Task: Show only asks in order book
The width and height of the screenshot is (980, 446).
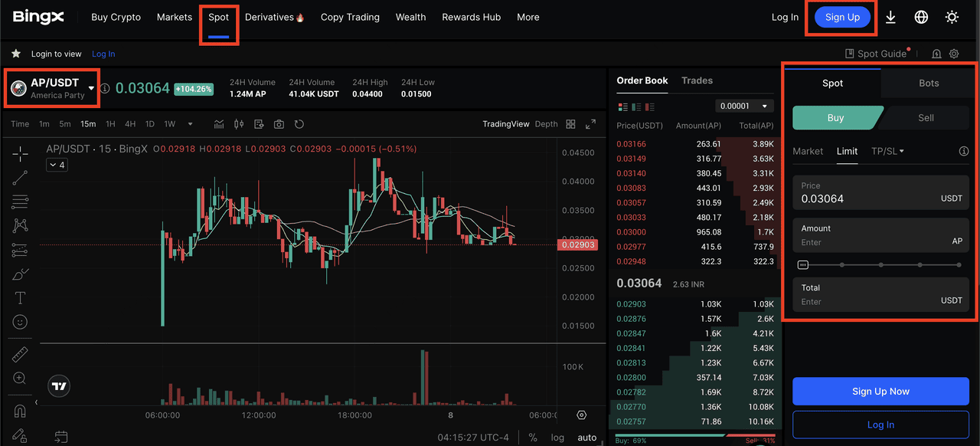Action: coord(651,107)
